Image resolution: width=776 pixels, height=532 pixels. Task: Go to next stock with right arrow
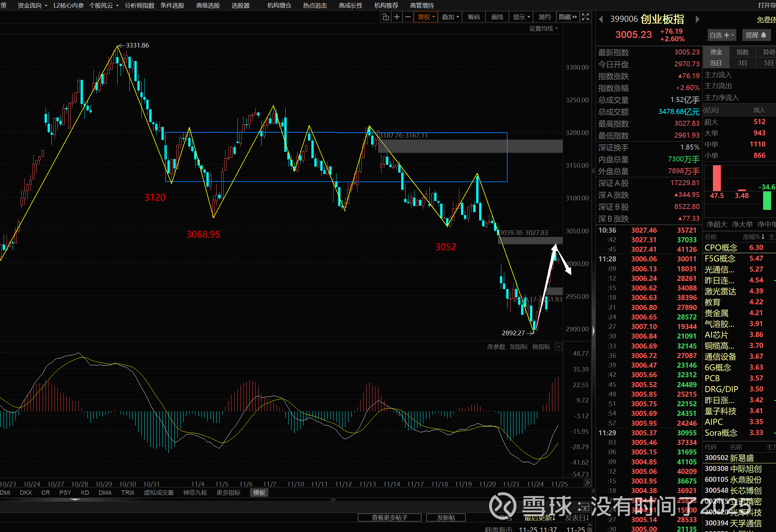tap(697, 19)
